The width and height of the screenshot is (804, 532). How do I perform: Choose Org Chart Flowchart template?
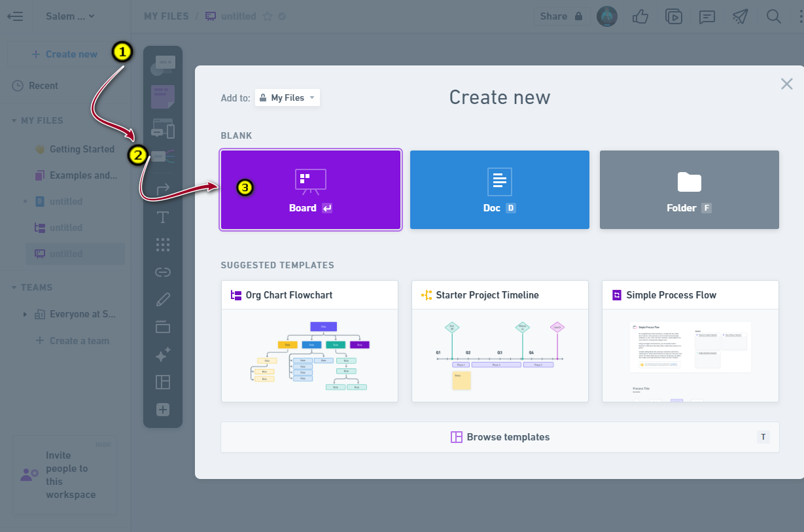309,341
